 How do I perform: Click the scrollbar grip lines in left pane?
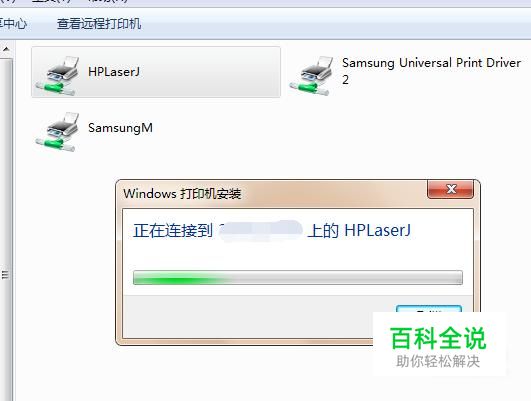tap(5, 275)
